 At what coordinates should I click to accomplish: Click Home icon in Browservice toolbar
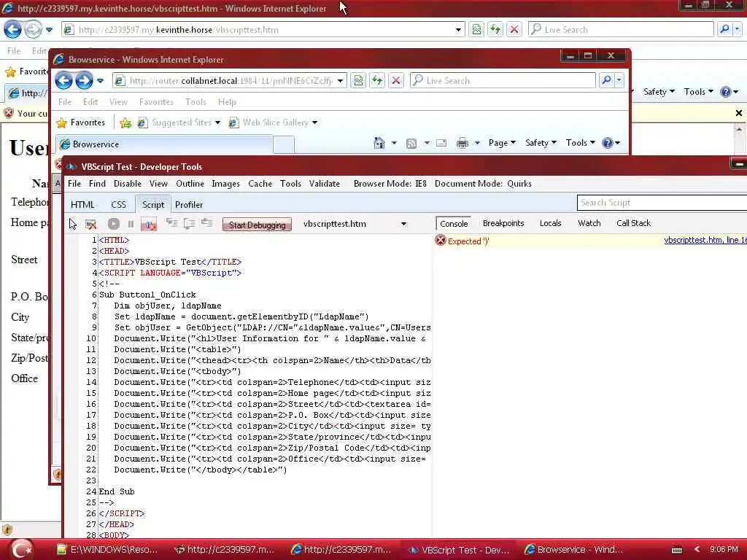tap(379, 143)
